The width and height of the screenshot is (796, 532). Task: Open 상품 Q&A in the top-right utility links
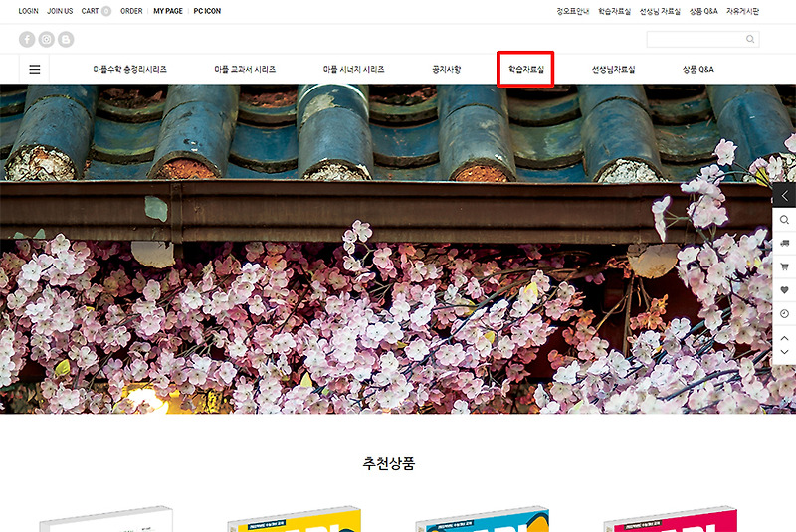tap(703, 11)
